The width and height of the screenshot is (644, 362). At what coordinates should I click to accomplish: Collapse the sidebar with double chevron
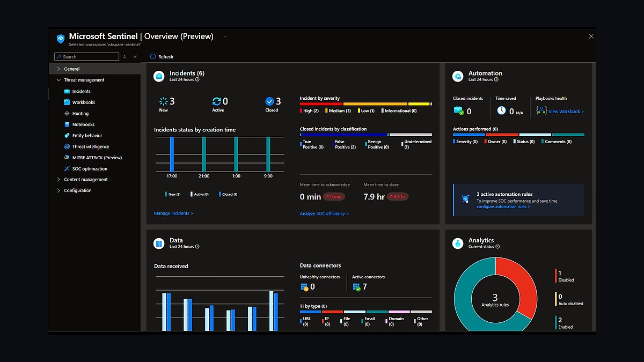(x=135, y=56)
